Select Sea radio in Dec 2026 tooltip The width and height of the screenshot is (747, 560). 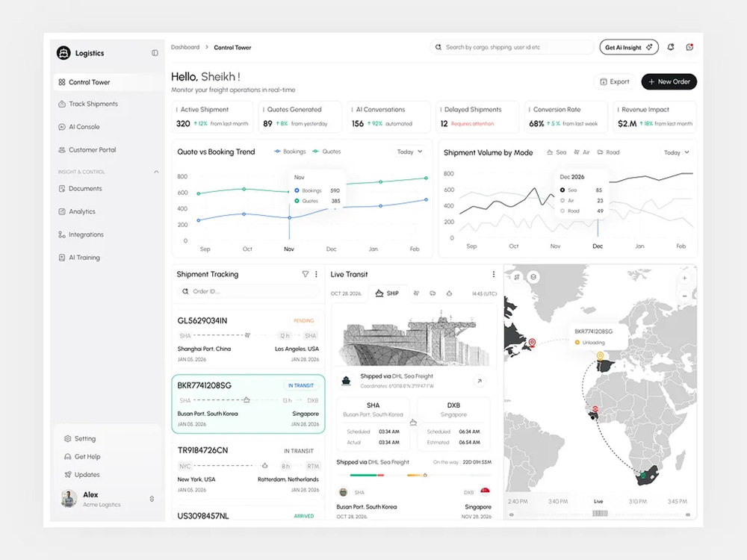click(562, 190)
